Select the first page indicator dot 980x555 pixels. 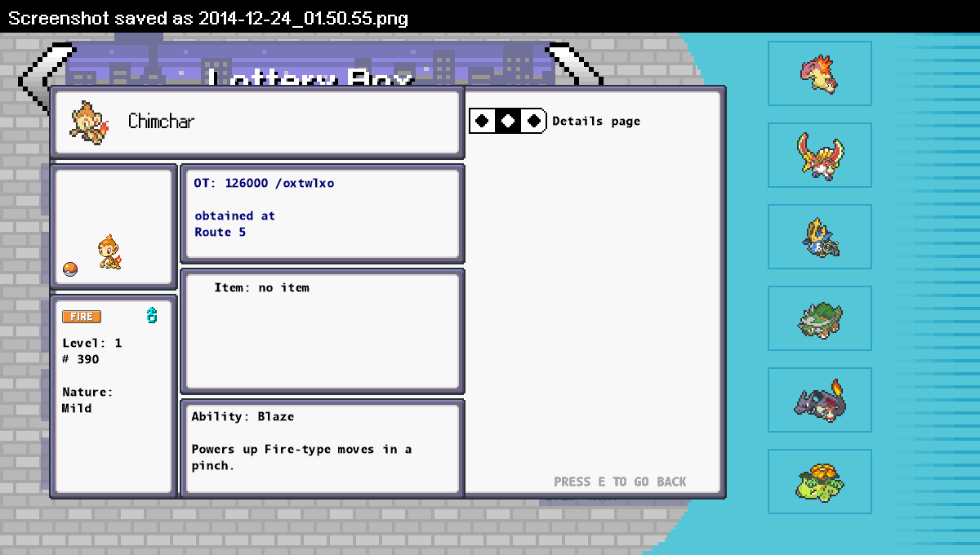click(483, 121)
